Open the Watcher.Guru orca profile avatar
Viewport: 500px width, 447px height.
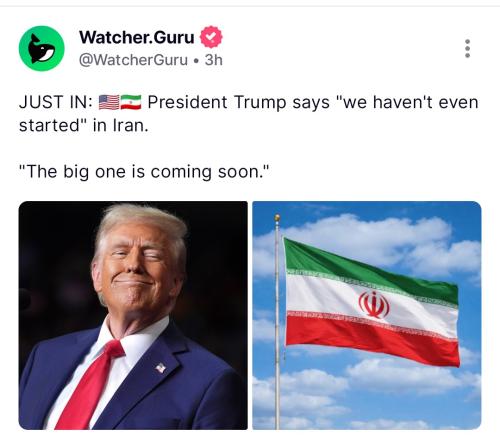click(42, 48)
